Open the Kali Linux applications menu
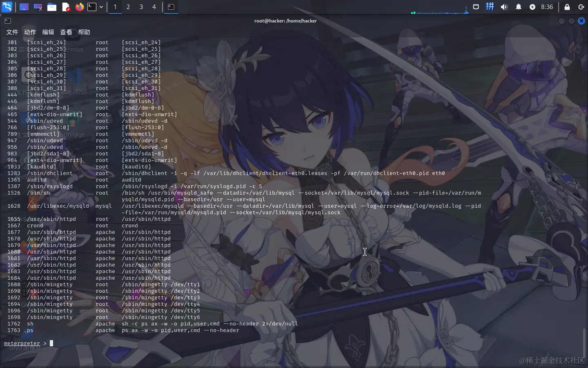This screenshot has height=368, width=588. (7, 7)
